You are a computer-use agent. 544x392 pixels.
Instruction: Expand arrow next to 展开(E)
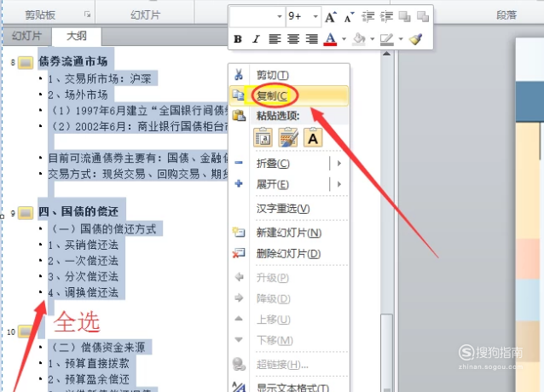339,184
